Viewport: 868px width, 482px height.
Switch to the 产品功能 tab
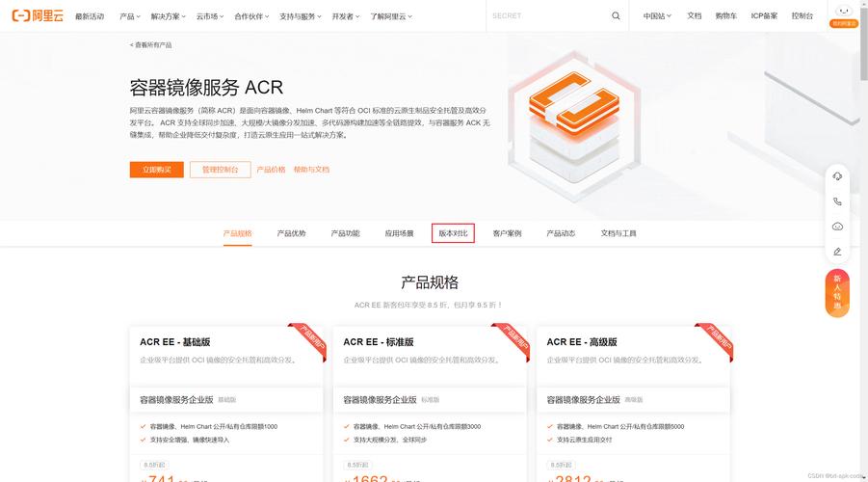[346, 233]
